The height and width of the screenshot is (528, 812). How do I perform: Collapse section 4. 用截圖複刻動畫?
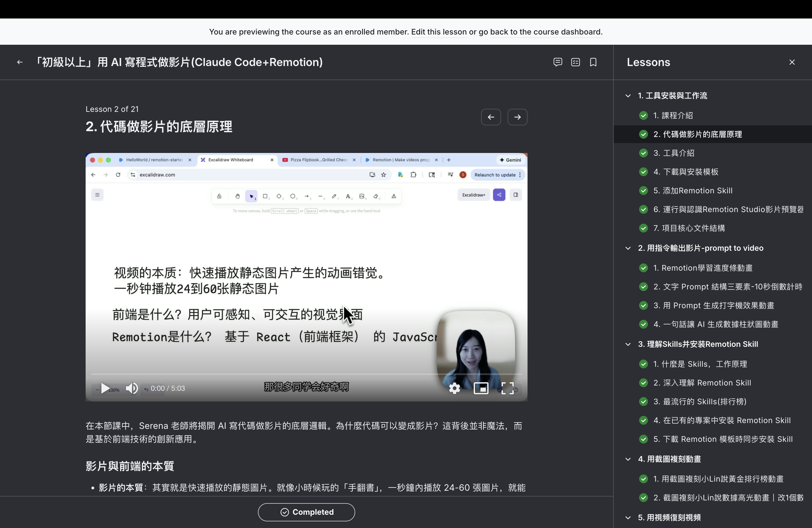628,459
